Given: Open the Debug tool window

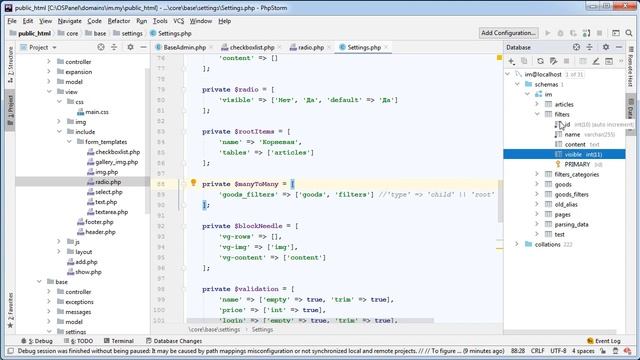Looking at the screenshot, I should [x=37, y=341].
